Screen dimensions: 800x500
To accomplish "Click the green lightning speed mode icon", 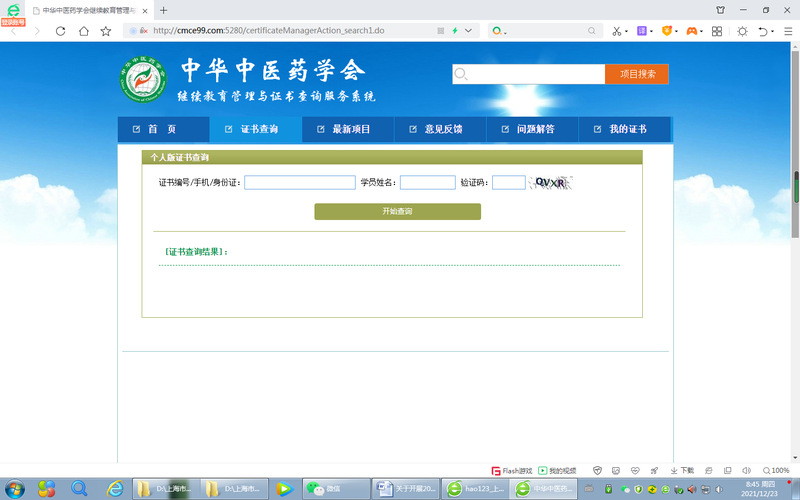I will coord(455,31).
